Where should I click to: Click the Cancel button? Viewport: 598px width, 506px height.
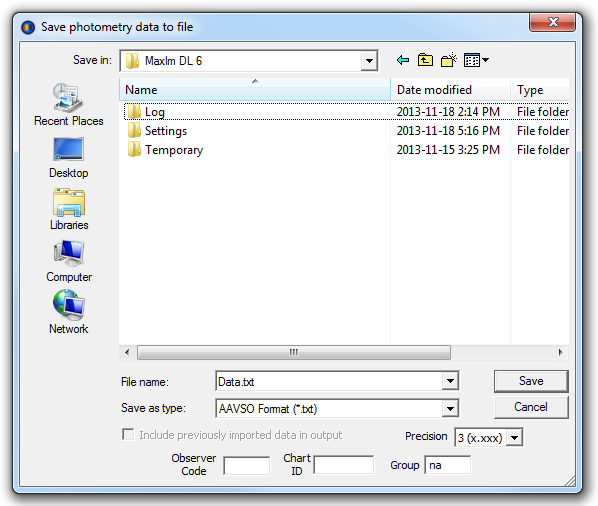pyautogui.click(x=531, y=407)
